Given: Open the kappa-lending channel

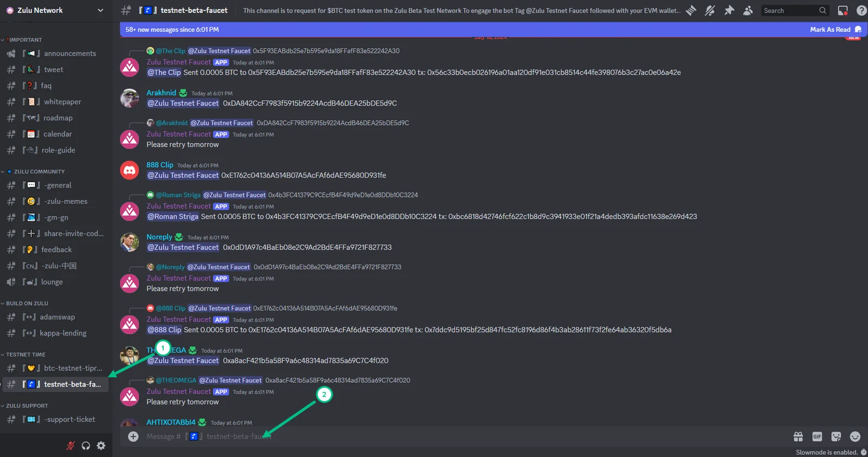Looking at the screenshot, I should [56, 333].
